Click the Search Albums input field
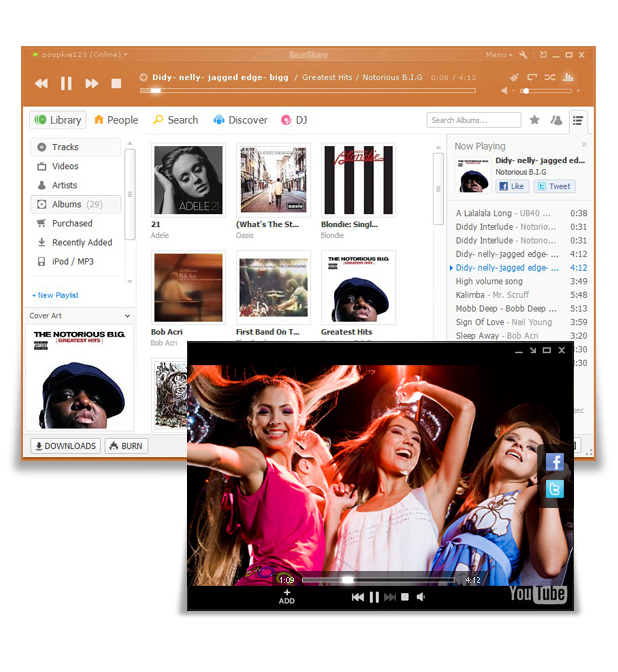618x672 pixels. click(x=474, y=120)
